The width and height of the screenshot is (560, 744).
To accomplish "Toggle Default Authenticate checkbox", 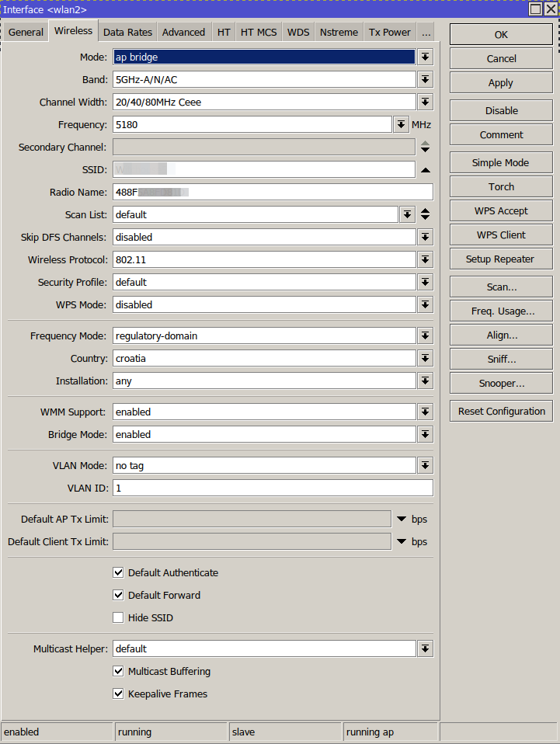I will click(118, 572).
